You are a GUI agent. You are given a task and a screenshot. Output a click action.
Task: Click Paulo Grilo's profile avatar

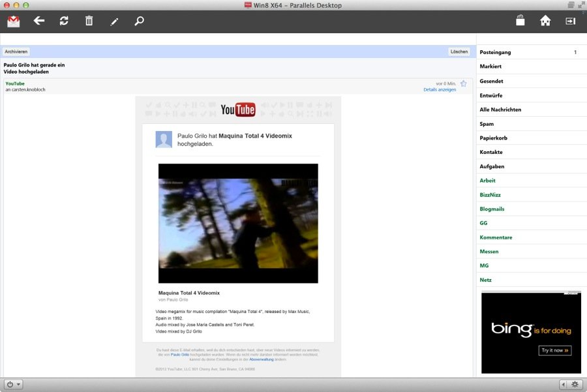coord(164,140)
